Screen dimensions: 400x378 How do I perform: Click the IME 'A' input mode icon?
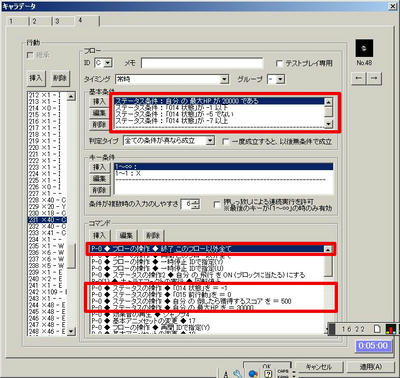point(226,374)
